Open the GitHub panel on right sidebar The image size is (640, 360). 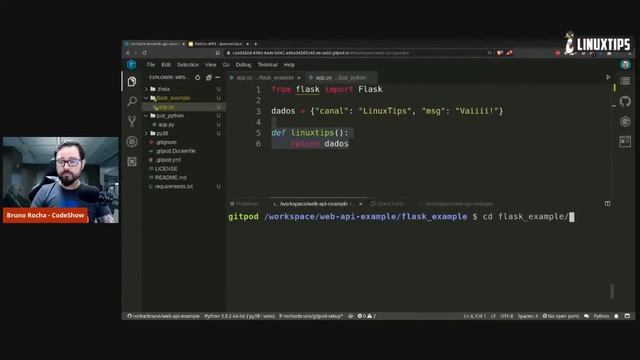point(625,101)
